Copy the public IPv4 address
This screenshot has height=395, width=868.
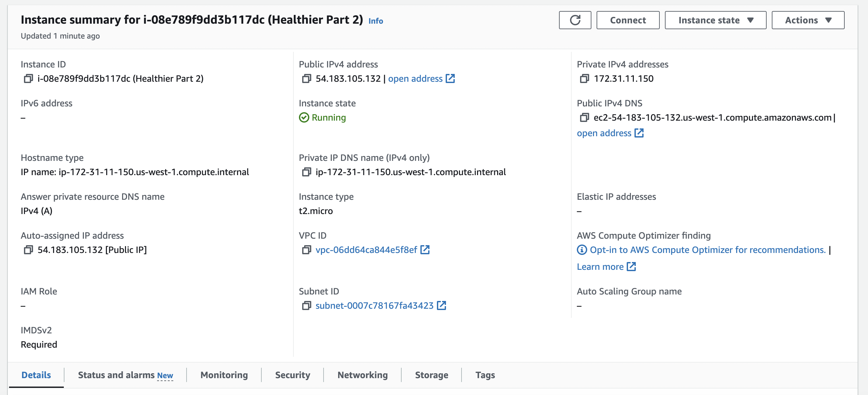pos(306,78)
